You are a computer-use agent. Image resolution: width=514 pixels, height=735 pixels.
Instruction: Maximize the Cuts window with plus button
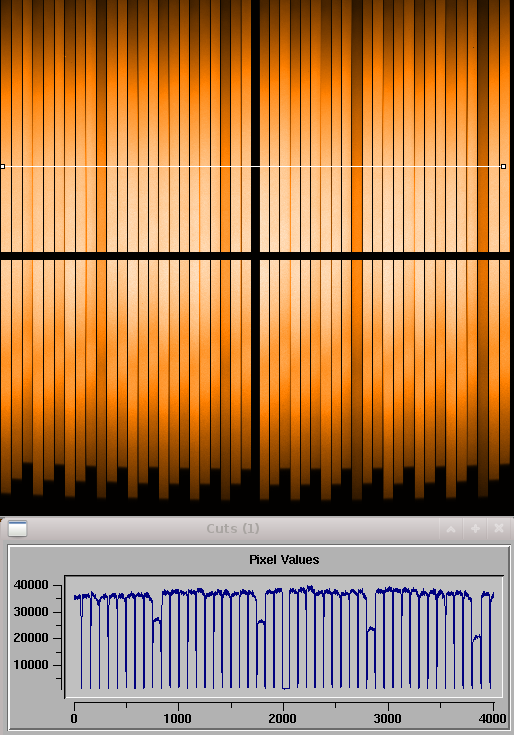[475, 529]
